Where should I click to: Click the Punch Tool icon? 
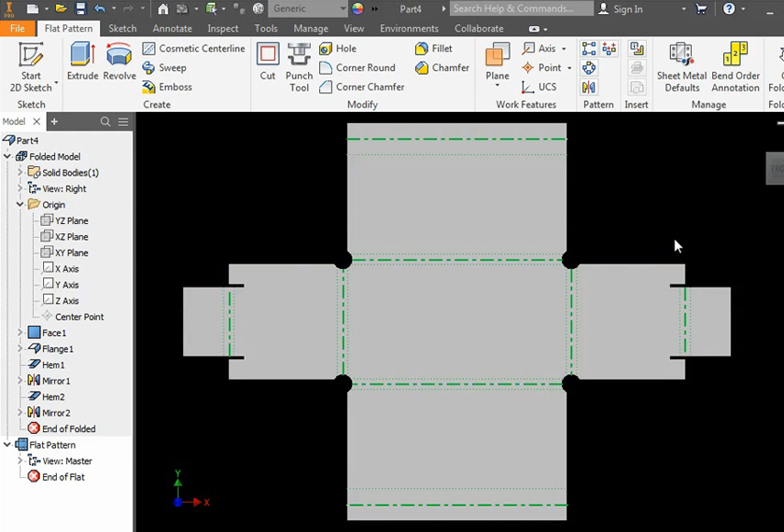pyautogui.click(x=299, y=62)
